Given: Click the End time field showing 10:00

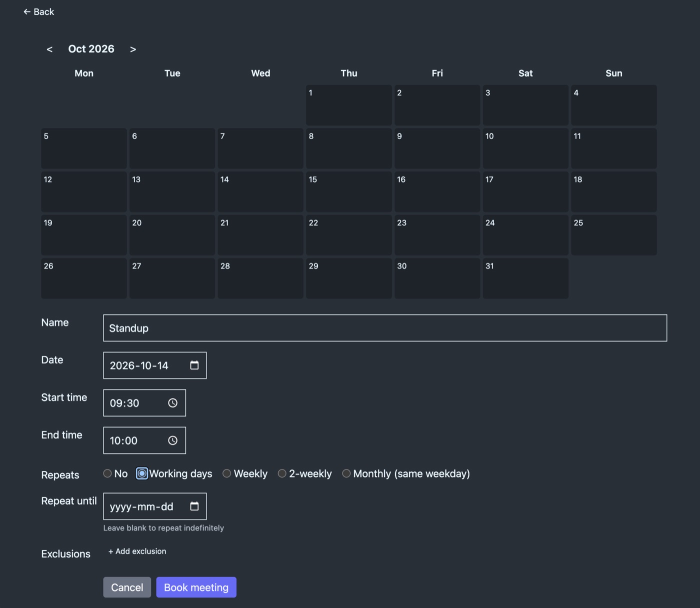Looking at the screenshot, I should 144,440.
